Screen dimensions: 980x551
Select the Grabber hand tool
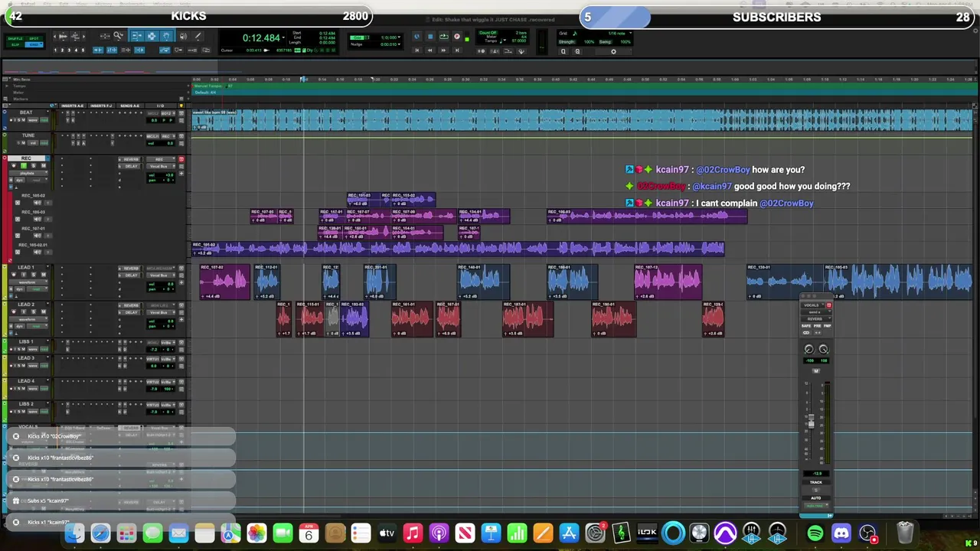point(166,36)
